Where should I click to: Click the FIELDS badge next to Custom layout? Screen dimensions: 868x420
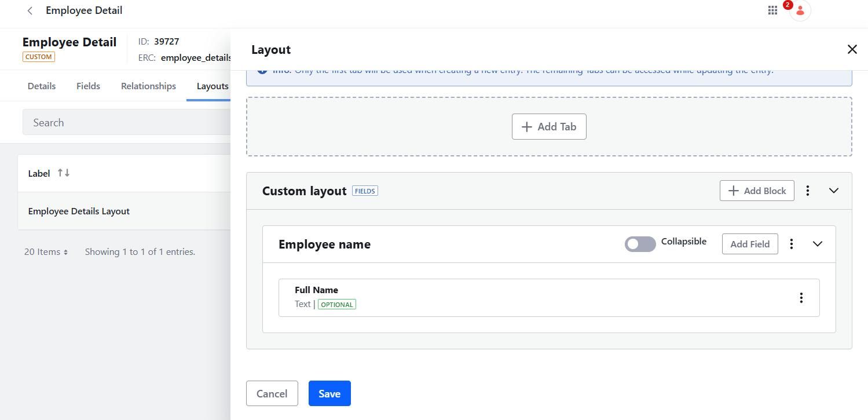click(365, 191)
